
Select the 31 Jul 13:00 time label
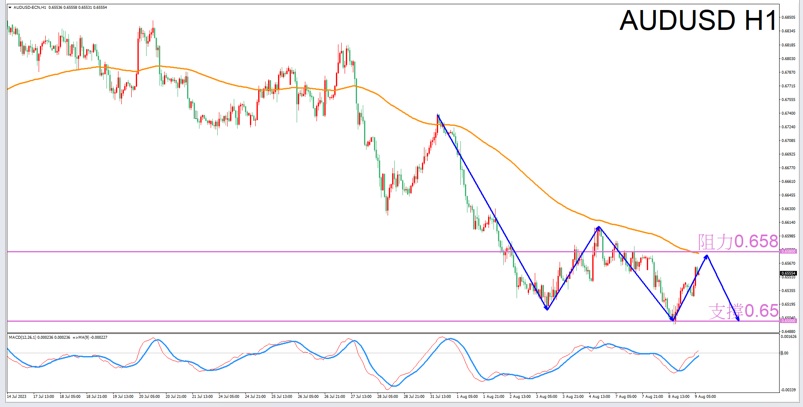tap(441, 396)
